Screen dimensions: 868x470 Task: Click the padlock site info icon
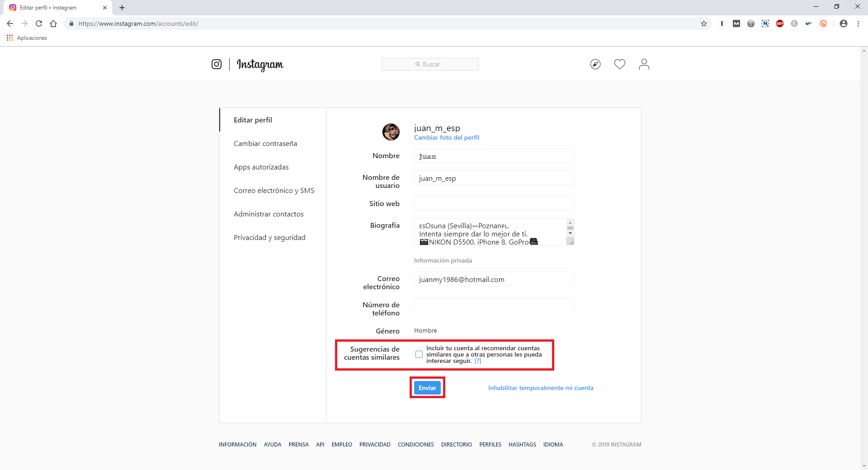(71, 23)
